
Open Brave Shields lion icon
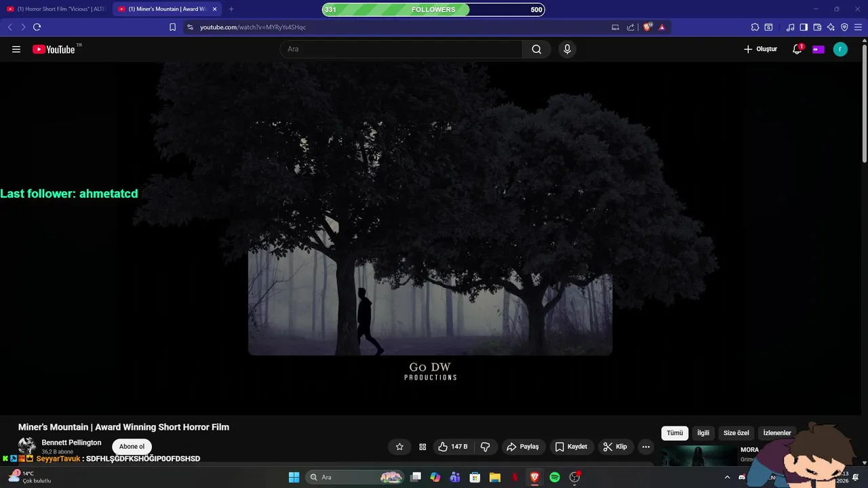(x=648, y=27)
